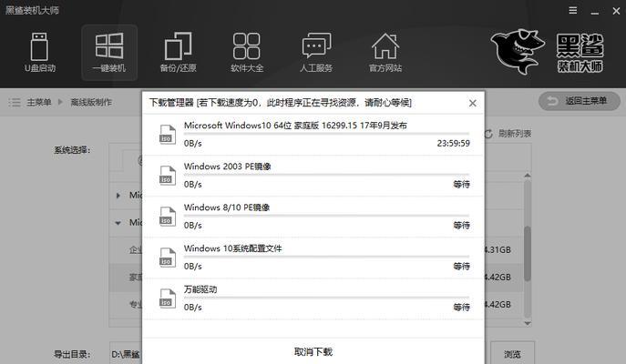Refresh the list with 刷新列表

pos(508,134)
